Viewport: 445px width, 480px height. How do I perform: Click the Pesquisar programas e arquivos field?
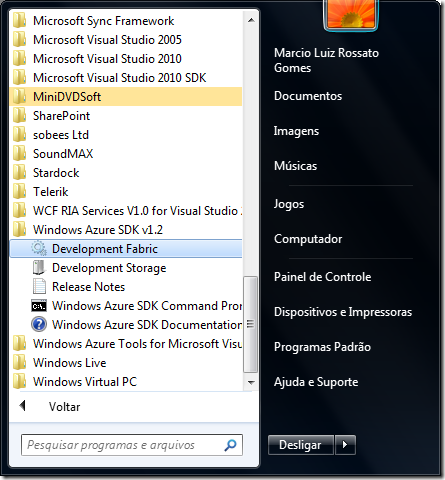tap(132, 445)
